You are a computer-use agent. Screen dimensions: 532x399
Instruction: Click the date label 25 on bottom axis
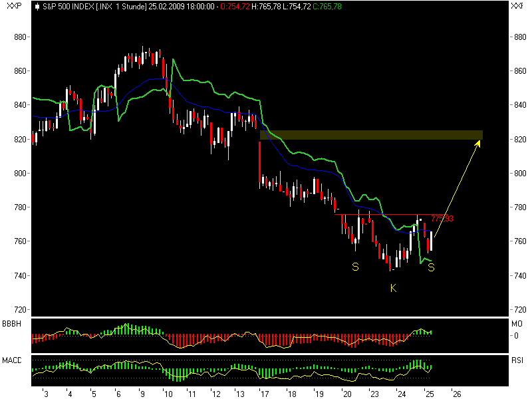coord(429,392)
